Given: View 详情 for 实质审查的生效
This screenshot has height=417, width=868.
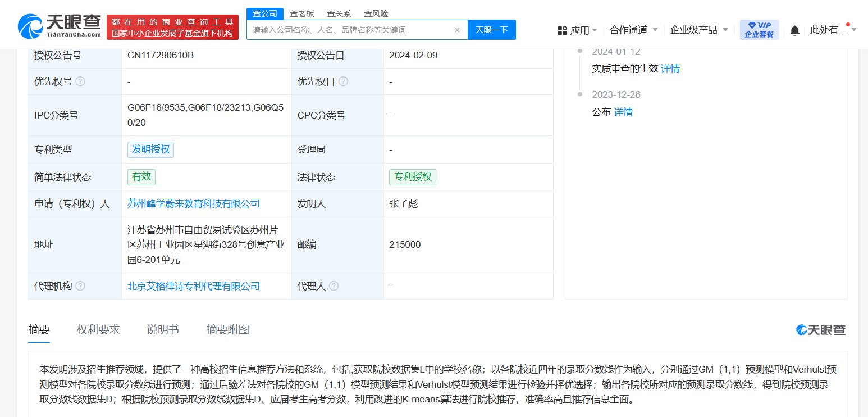Looking at the screenshot, I should pyautogui.click(x=670, y=69).
